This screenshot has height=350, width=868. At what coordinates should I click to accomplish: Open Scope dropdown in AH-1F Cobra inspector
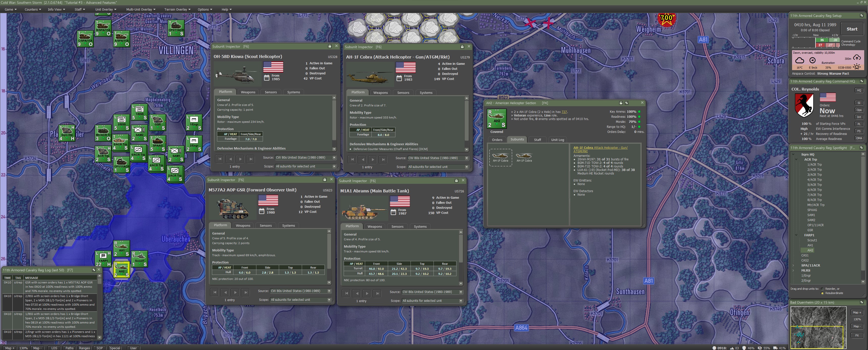click(438, 167)
